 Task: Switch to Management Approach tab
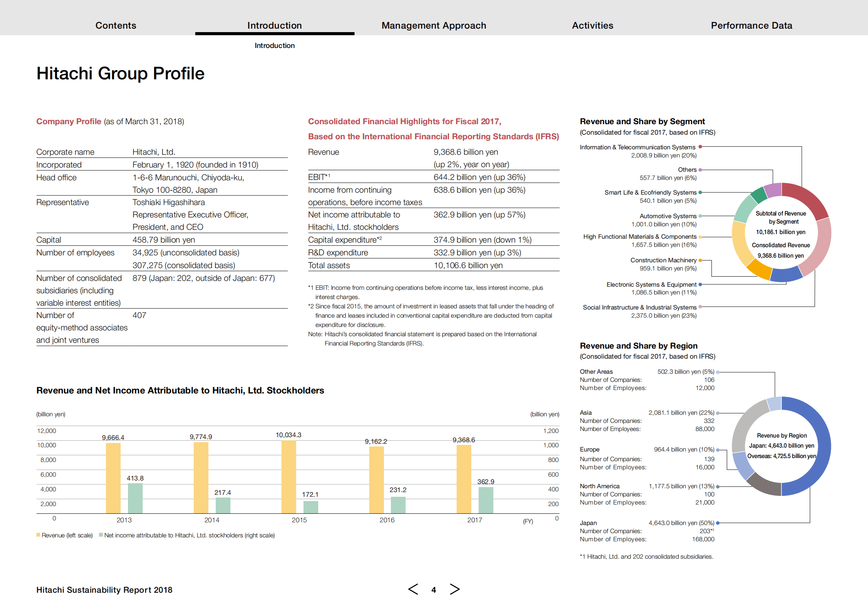click(433, 26)
